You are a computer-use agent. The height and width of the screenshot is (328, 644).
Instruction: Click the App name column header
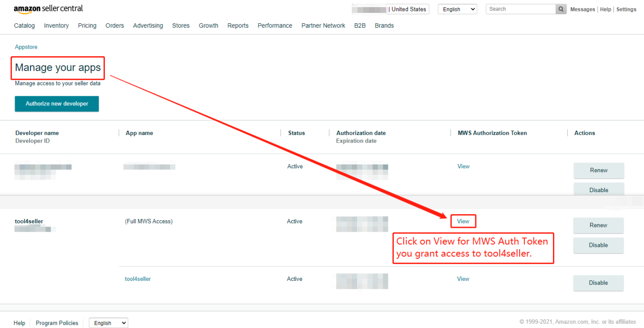139,133
